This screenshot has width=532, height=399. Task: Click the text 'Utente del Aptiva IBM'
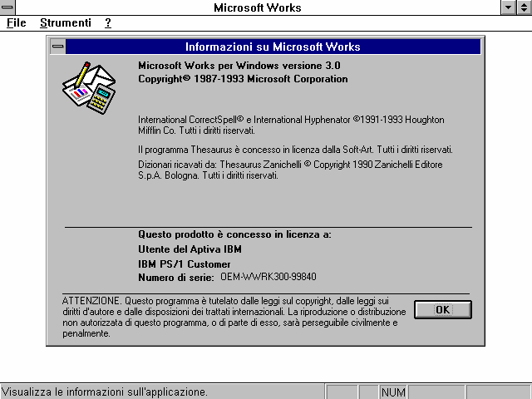click(x=190, y=249)
